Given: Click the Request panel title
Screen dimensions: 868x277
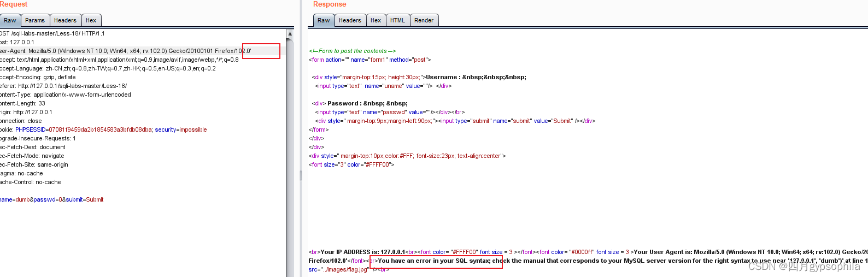Looking at the screenshot, I should (14, 4).
